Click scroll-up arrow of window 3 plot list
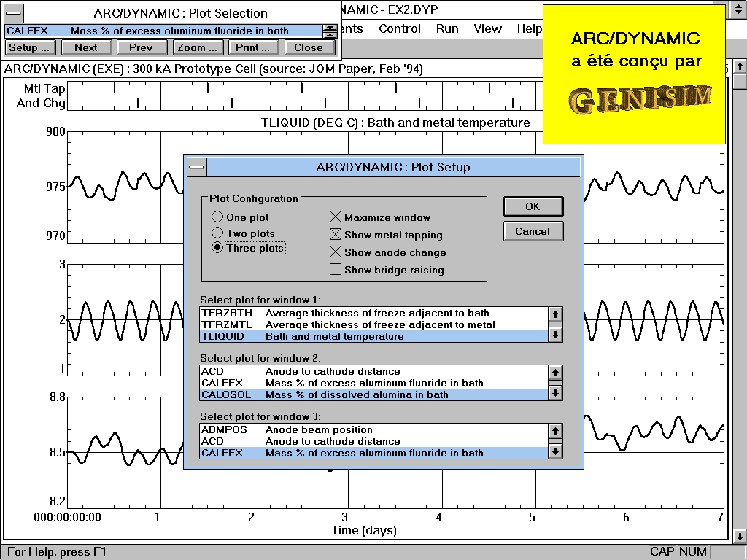The image size is (747, 560). 555,431
